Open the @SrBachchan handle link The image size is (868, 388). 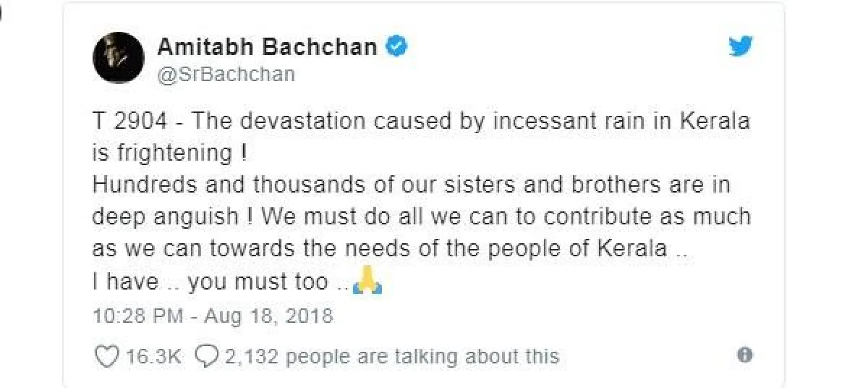tap(226, 75)
